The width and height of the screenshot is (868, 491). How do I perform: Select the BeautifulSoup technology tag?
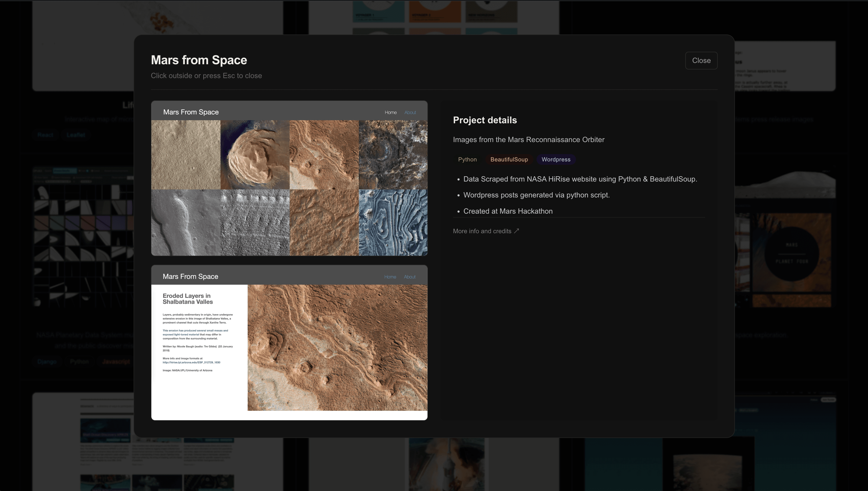(509, 159)
